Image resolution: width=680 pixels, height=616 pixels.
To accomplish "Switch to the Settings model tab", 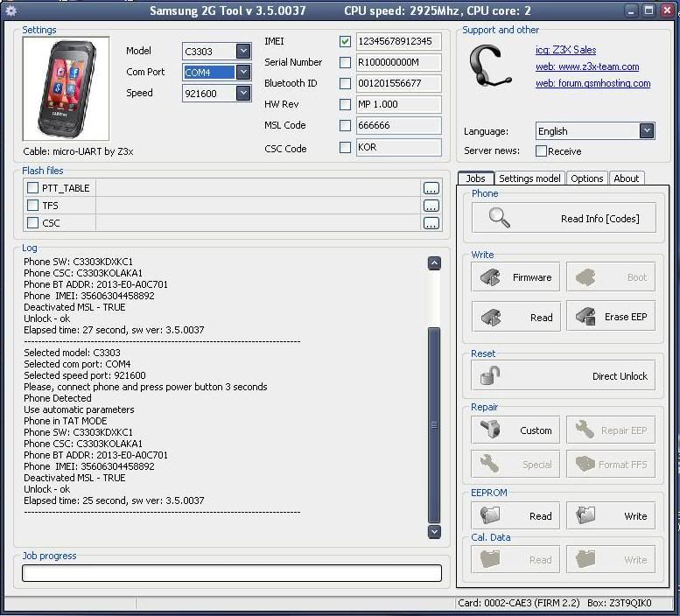I will pos(529,178).
